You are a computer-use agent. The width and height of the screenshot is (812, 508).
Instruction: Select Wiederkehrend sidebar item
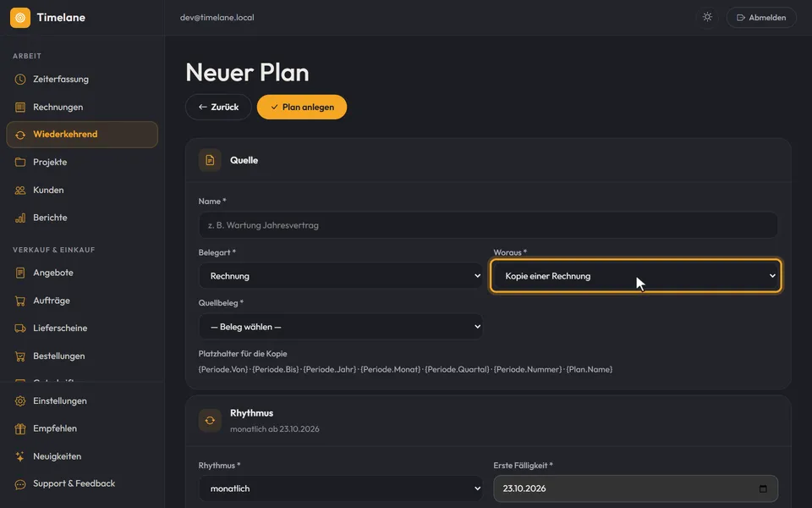point(82,135)
